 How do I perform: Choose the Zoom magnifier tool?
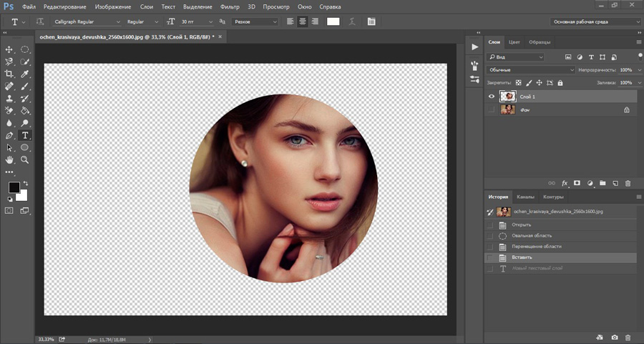pyautogui.click(x=25, y=159)
